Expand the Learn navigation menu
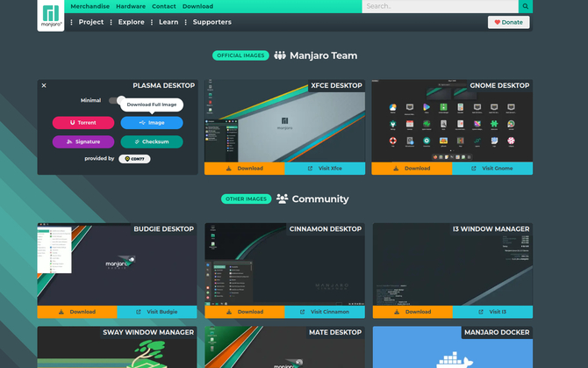The height and width of the screenshot is (368, 588). click(x=169, y=22)
